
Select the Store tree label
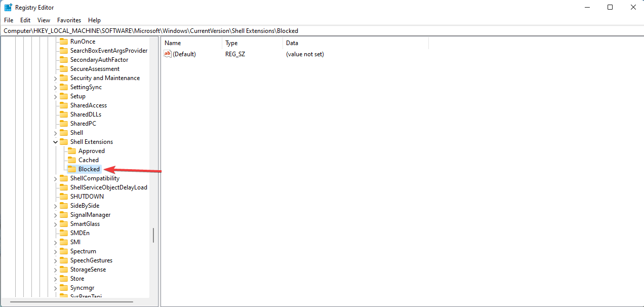77,279
